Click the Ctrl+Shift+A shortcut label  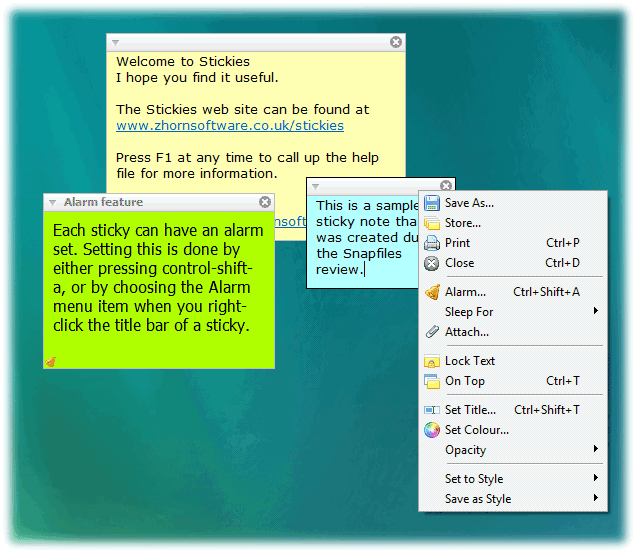point(546,292)
